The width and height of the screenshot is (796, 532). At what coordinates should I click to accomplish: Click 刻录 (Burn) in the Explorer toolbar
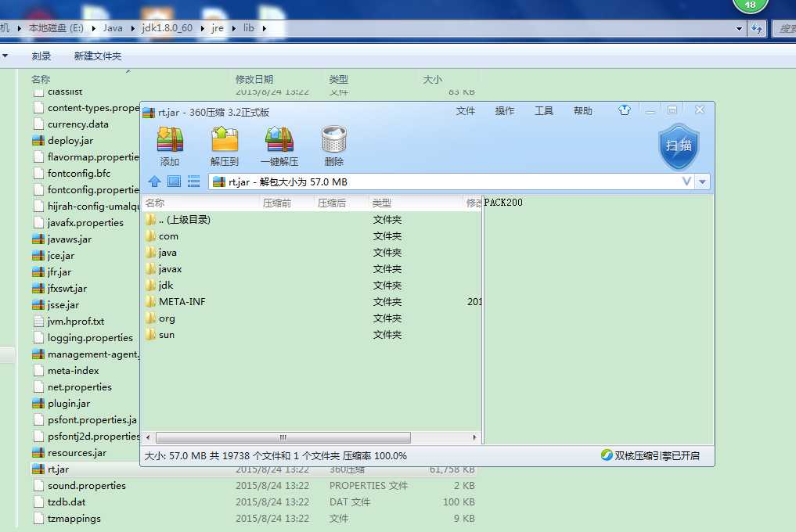[x=41, y=56]
